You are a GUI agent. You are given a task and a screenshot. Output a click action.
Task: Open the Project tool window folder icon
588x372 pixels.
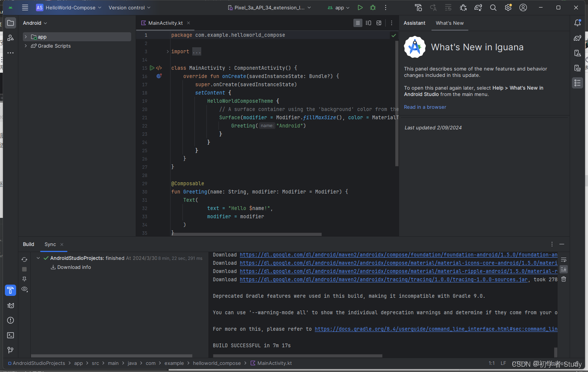pyautogui.click(x=10, y=23)
